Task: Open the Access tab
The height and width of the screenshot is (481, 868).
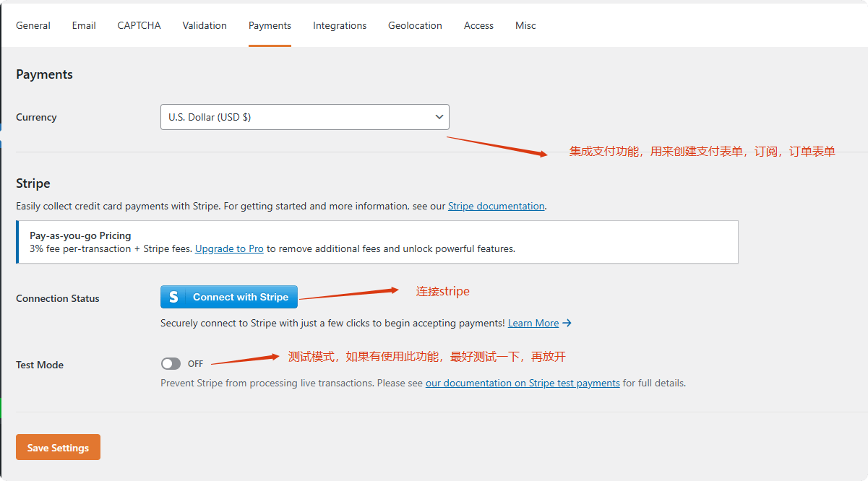Action: [478, 25]
